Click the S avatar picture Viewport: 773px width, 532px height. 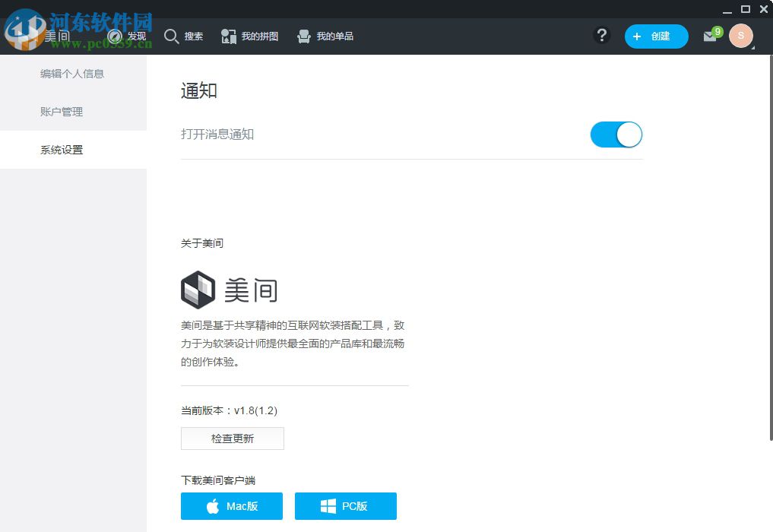[740, 35]
